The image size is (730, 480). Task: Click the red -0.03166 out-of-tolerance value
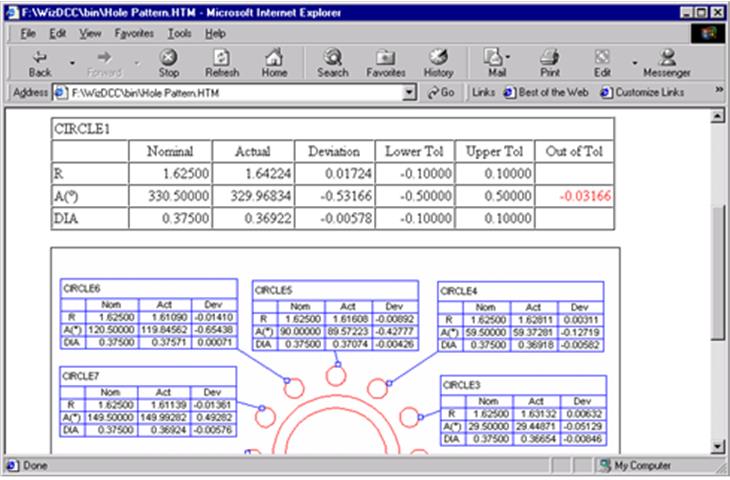coord(585,196)
